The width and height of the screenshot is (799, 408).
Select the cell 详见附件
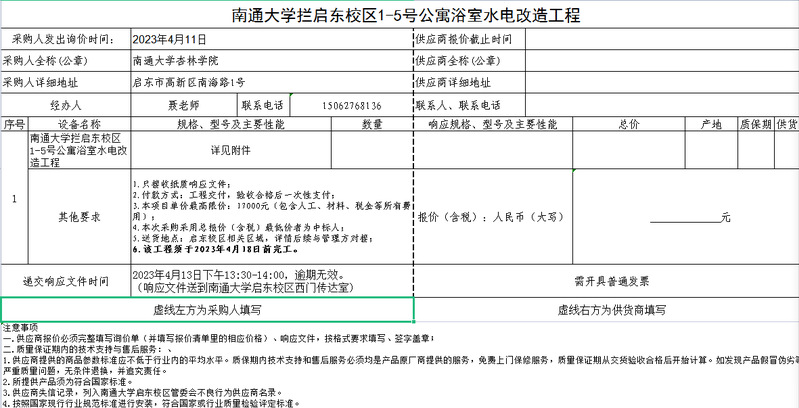point(231,150)
